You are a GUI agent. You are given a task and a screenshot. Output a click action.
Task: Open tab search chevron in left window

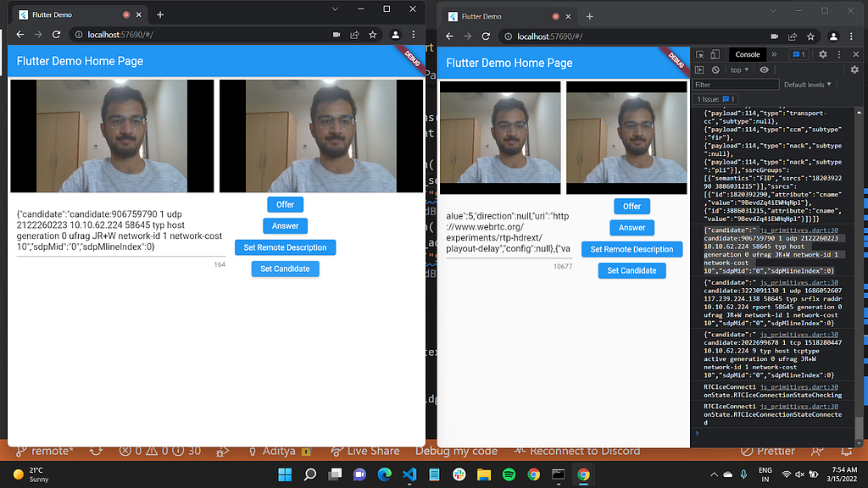(x=335, y=8)
